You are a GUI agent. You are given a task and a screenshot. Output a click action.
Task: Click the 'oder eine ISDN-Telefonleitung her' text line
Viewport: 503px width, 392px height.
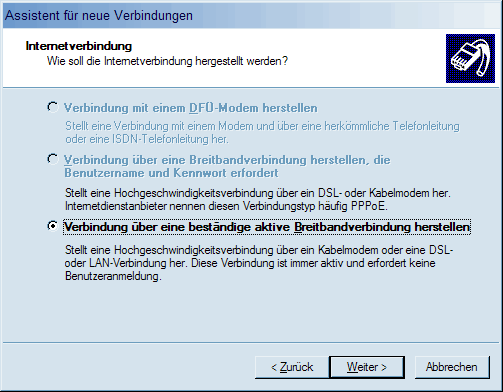tap(147, 139)
